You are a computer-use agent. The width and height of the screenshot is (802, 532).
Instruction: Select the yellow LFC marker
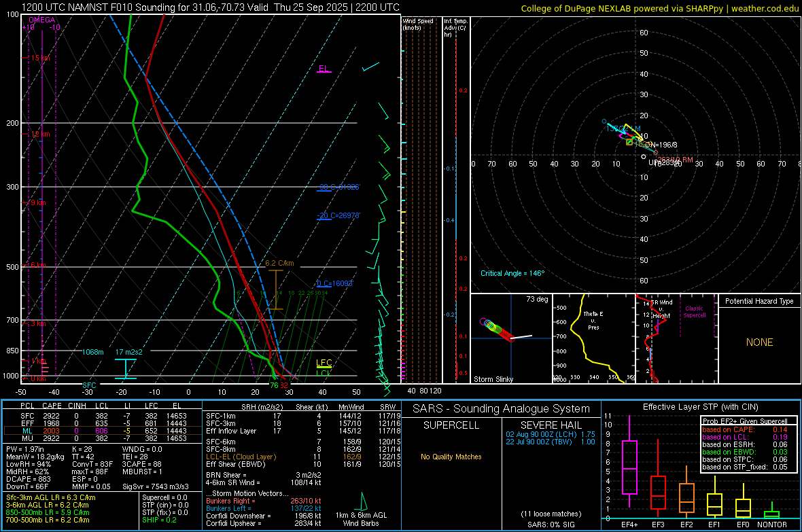(x=324, y=363)
